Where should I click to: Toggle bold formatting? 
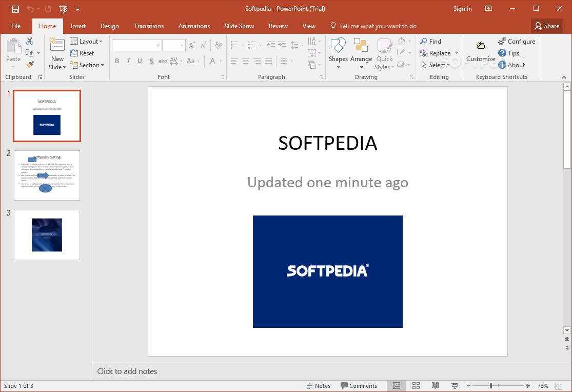pos(117,61)
